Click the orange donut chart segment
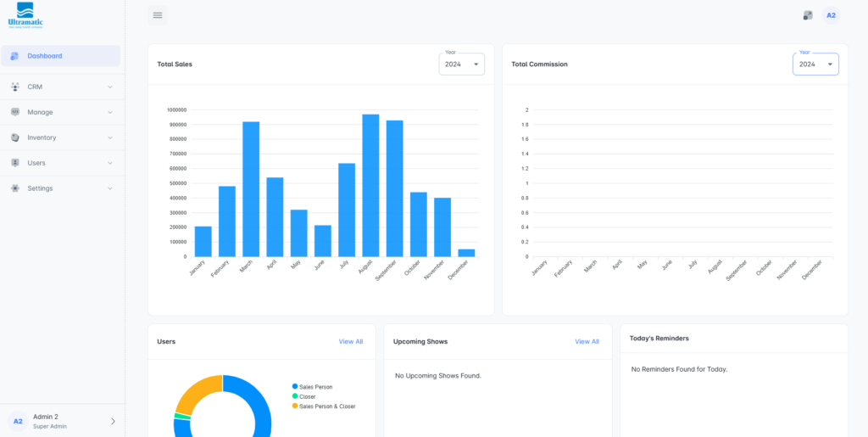Screen dimensions: 868x437 (x=194, y=391)
